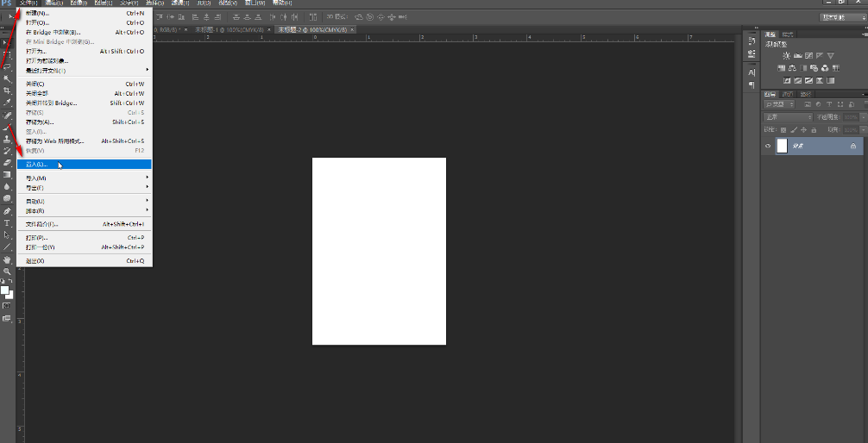Select the Eraser tool
The image size is (868, 443).
(x=7, y=162)
